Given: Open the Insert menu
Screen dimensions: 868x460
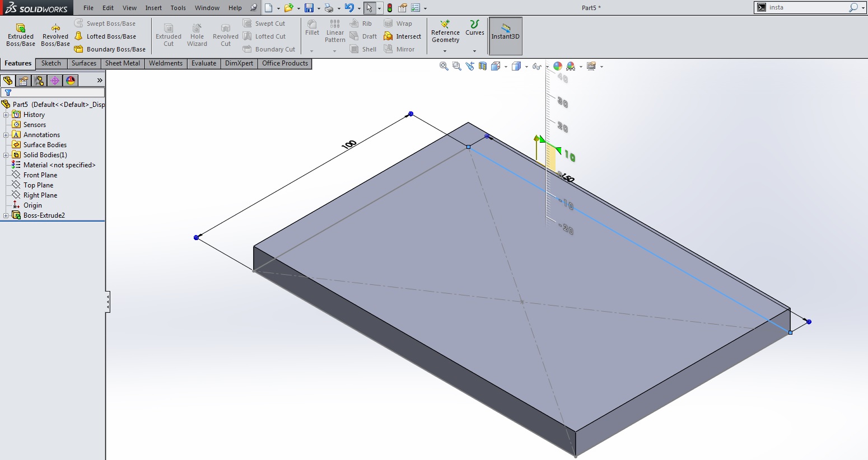Looking at the screenshot, I should click(153, 8).
